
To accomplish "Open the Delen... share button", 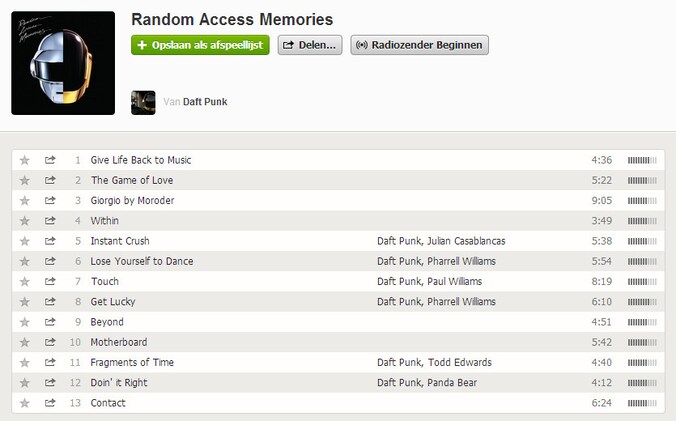I will (x=310, y=45).
